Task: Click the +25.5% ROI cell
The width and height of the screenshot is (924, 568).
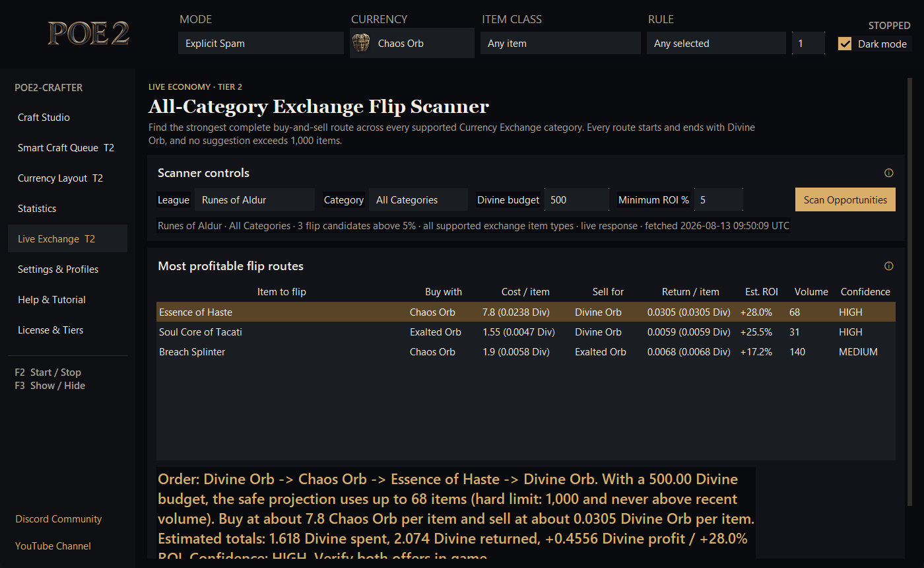Action: tap(756, 332)
